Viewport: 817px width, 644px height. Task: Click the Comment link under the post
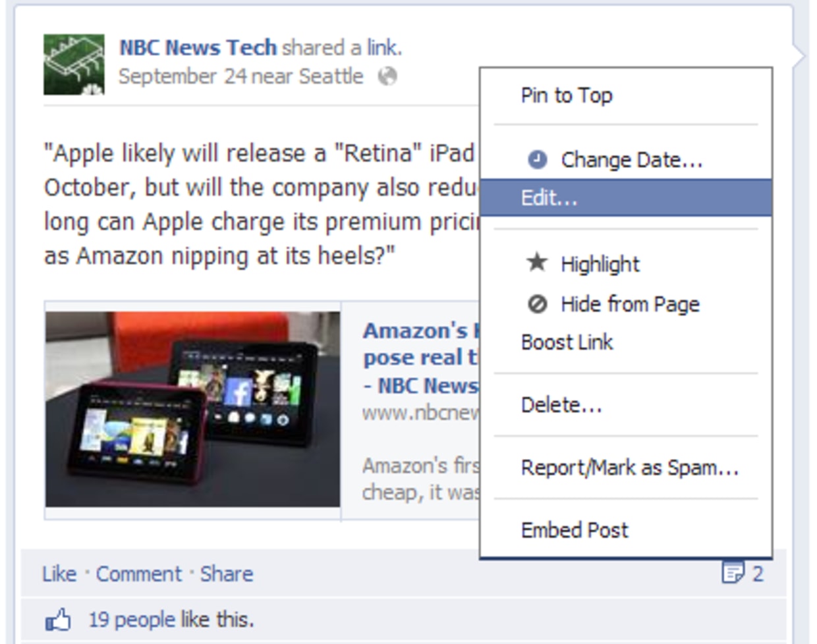pyautogui.click(x=139, y=574)
